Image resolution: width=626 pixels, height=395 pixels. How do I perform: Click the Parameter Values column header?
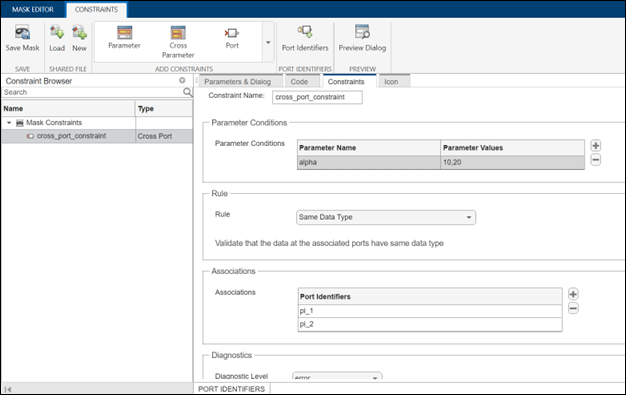pos(513,148)
